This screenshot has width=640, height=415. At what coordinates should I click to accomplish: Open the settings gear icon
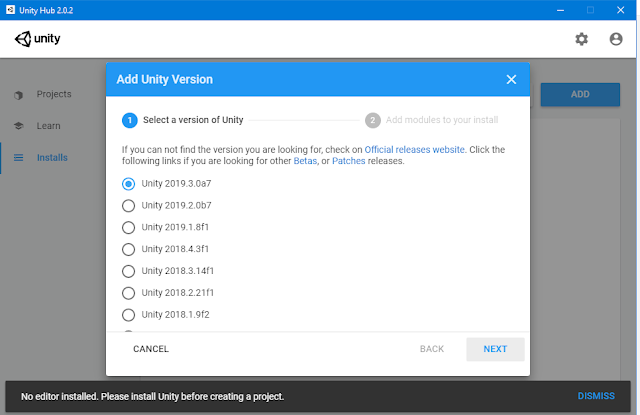pos(582,39)
